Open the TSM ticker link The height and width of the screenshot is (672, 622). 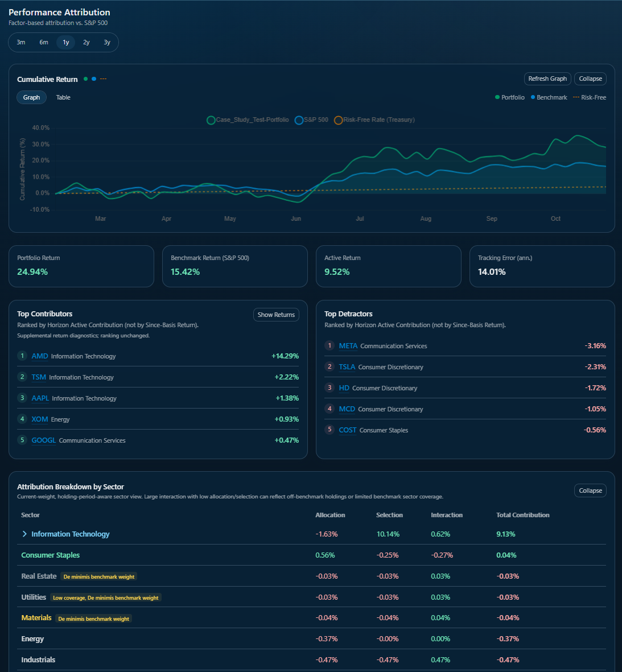click(x=39, y=377)
